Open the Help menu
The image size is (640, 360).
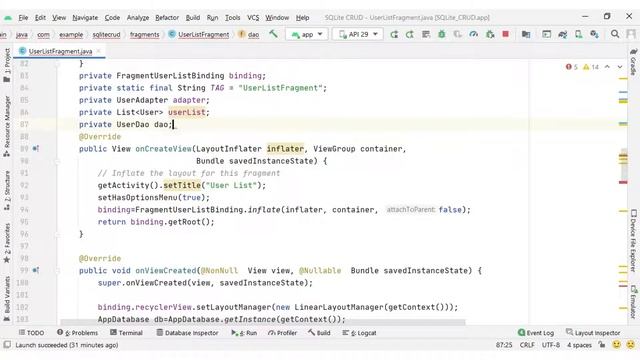coord(302,18)
